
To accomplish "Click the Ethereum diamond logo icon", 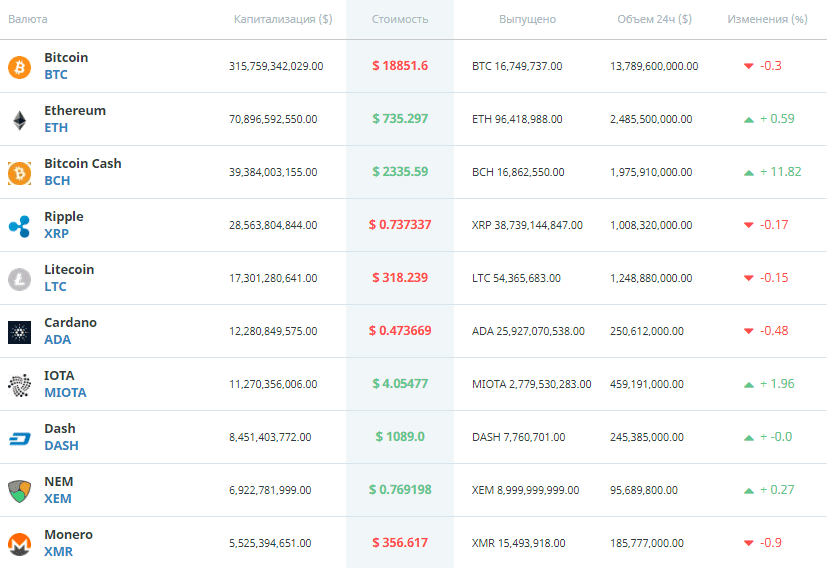I will coord(20,120).
